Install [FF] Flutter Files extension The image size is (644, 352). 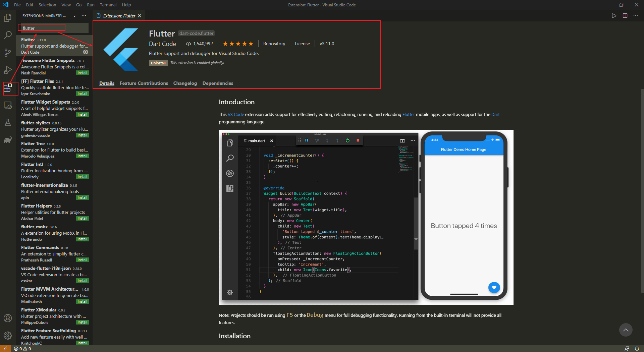point(82,94)
